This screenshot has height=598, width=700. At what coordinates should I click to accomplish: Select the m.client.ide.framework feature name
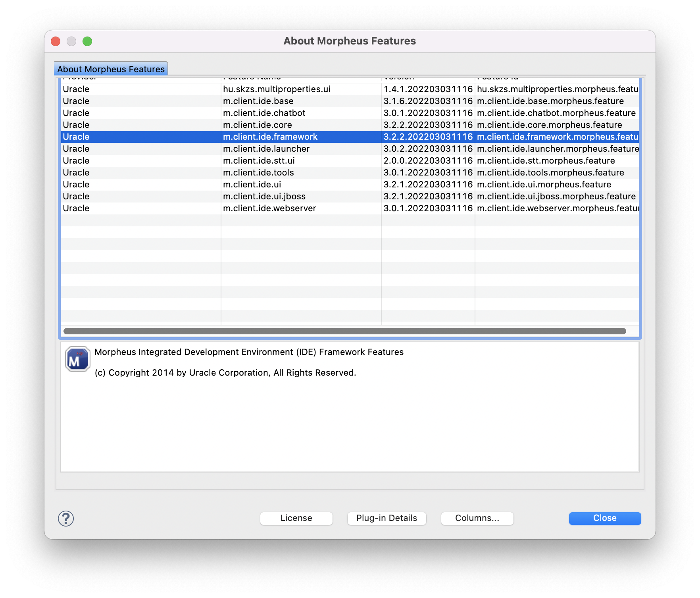click(270, 137)
